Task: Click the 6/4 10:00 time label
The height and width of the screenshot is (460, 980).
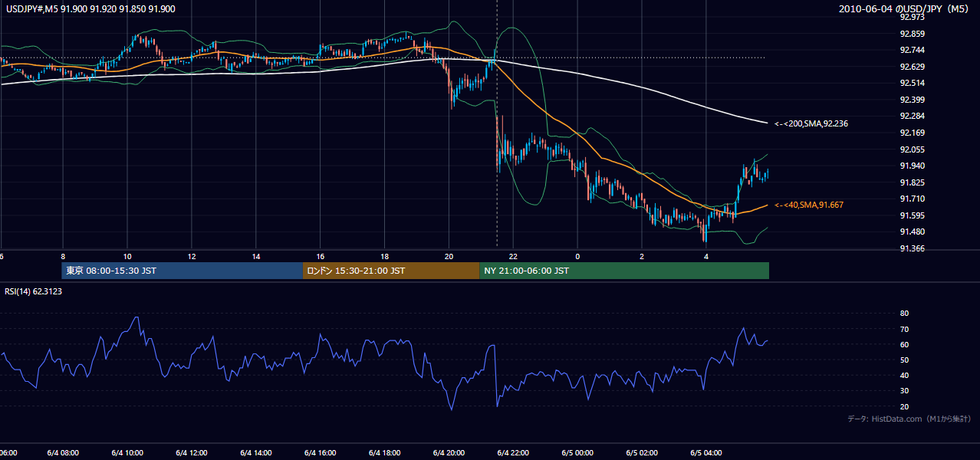Action: [x=127, y=453]
